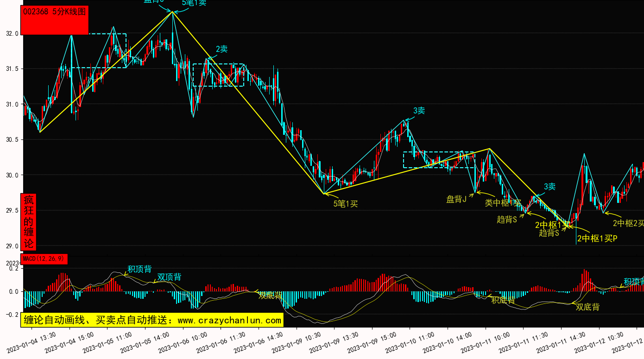Click the 类中枢1买 annotation
This screenshot has height=359, width=644.
(x=503, y=202)
